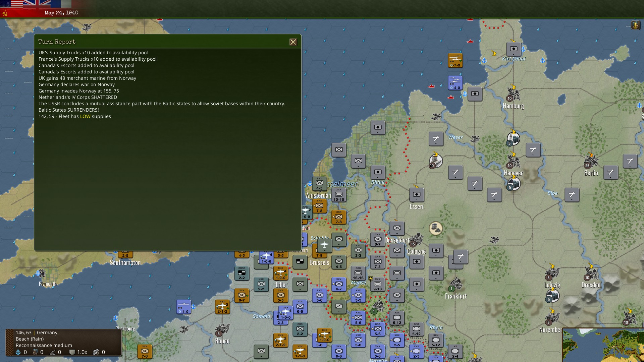
Task: Click the round resource icon east of Cologne
Action: 436,229
